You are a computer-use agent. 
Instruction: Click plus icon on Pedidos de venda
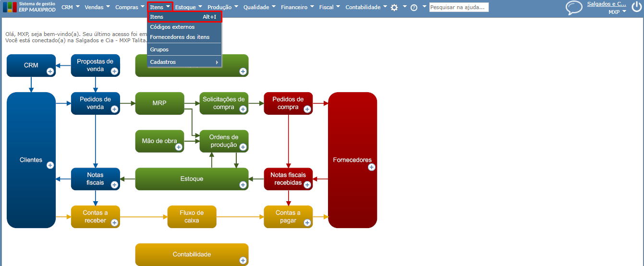[114, 109]
